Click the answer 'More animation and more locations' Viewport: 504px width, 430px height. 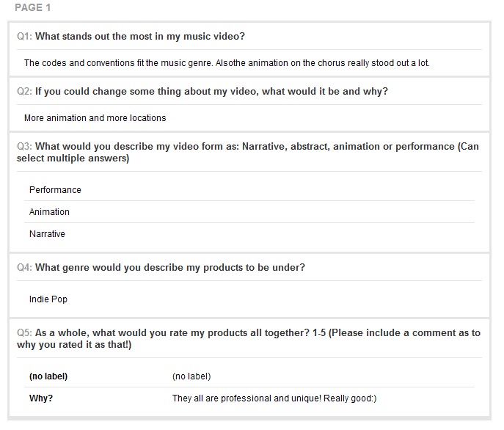(x=95, y=118)
